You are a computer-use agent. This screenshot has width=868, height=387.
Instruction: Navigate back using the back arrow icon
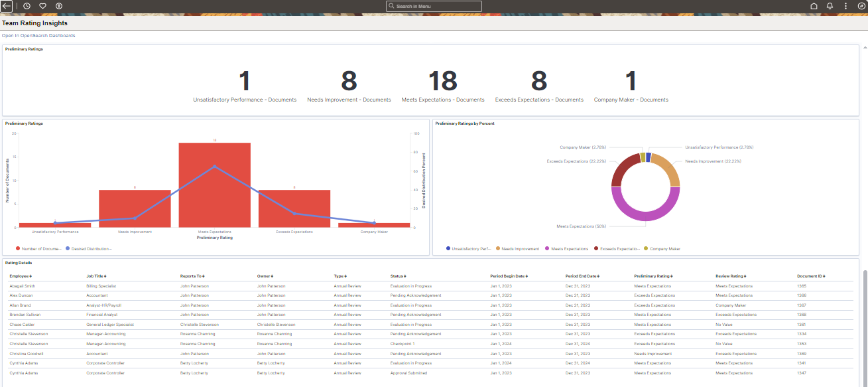(7, 5)
